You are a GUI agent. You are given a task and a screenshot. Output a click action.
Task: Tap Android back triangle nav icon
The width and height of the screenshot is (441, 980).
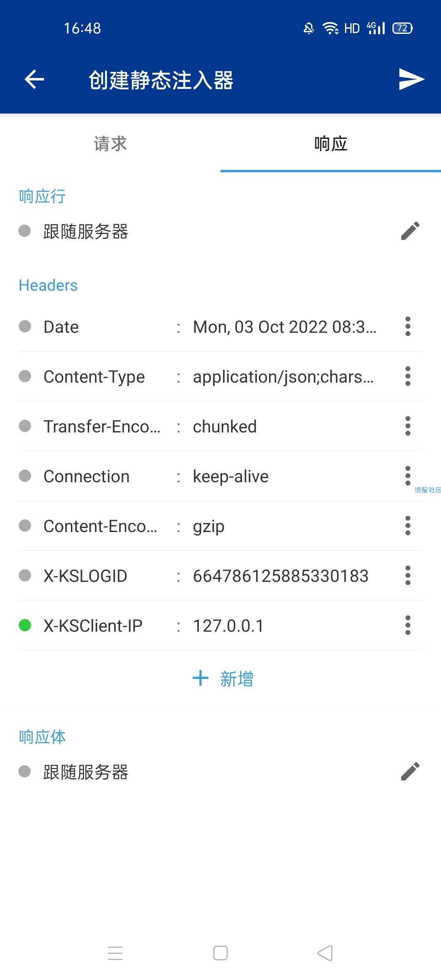[325, 953]
